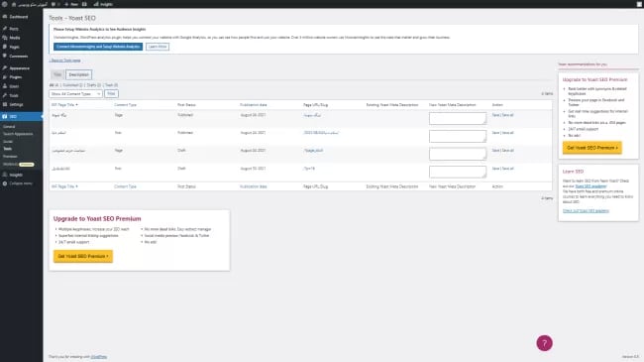Open Settings icon in sidebar
The height and width of the screenshot is (362, 644).
(x=5, y=104)
